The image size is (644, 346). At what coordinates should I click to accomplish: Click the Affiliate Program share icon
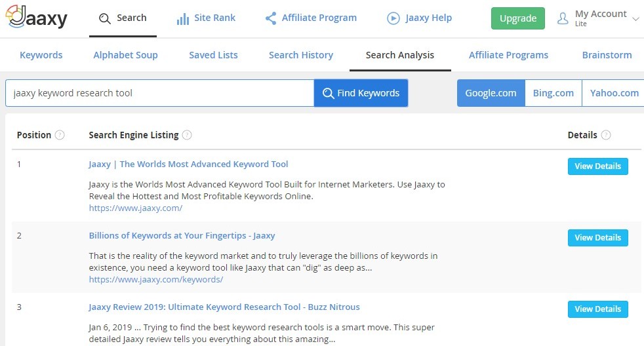271,18
